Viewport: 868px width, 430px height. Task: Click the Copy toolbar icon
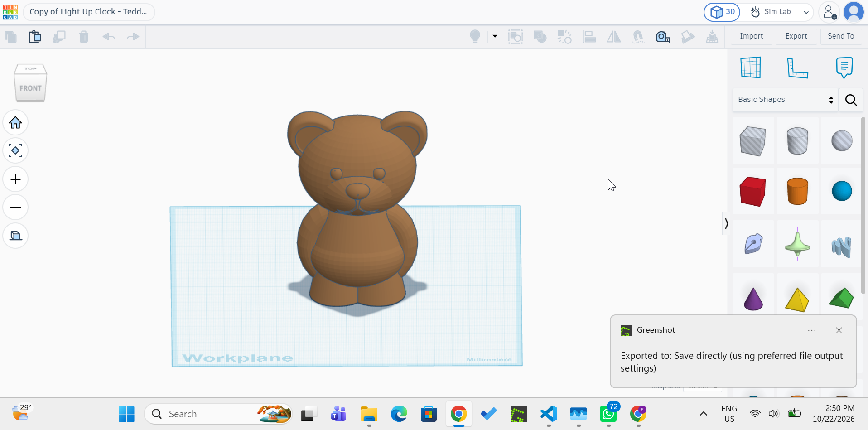click(11, 37)
